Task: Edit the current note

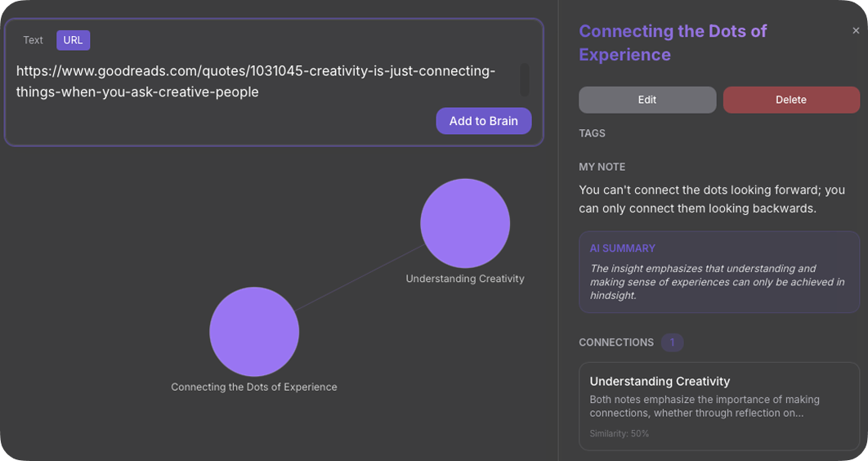Action: click(647, 100)
